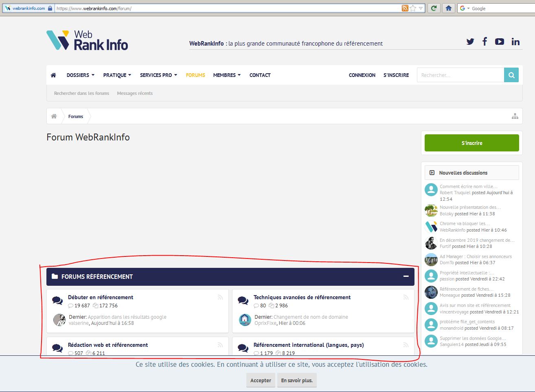Viewport: 535px width, 392px height.
Task: Open Changement de nom de domaine thread
Action: [x=311, y=317]
